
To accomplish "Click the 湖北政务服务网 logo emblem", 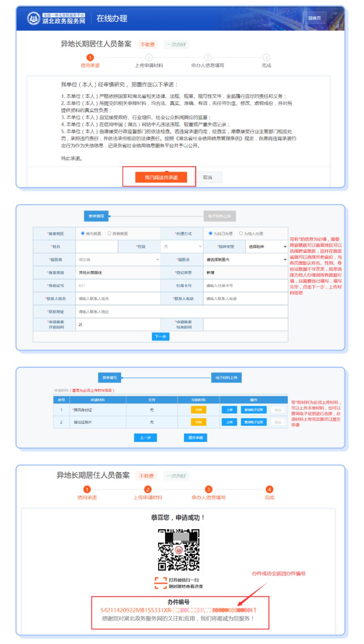I will pos(33,18).
